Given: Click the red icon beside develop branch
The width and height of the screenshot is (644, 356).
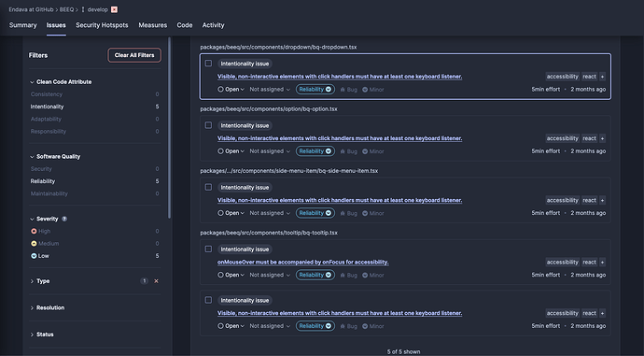Looking at the screenshot, I should pyautogui.click(x=114, y=9).
